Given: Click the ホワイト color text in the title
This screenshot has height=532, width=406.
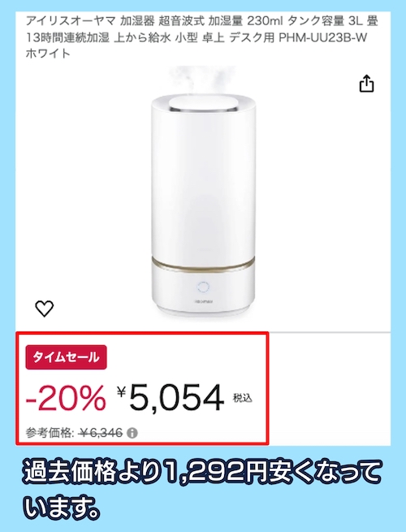Looking at the screenshot, I should 48,54.
